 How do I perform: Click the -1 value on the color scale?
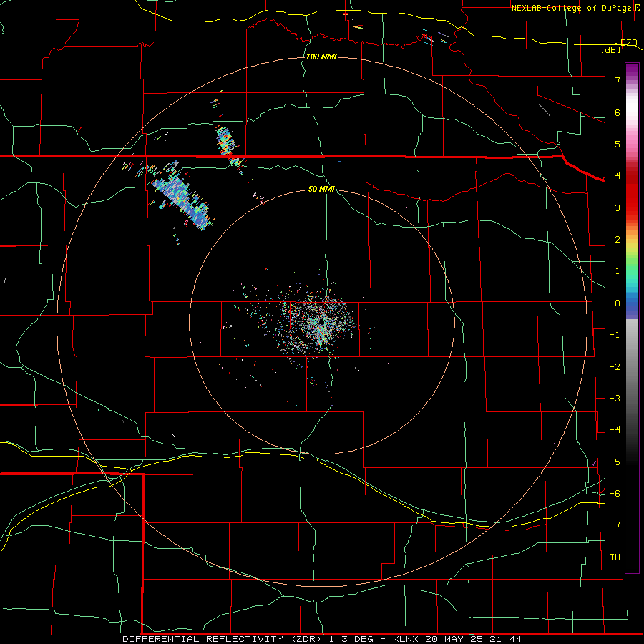click(615, 335)
